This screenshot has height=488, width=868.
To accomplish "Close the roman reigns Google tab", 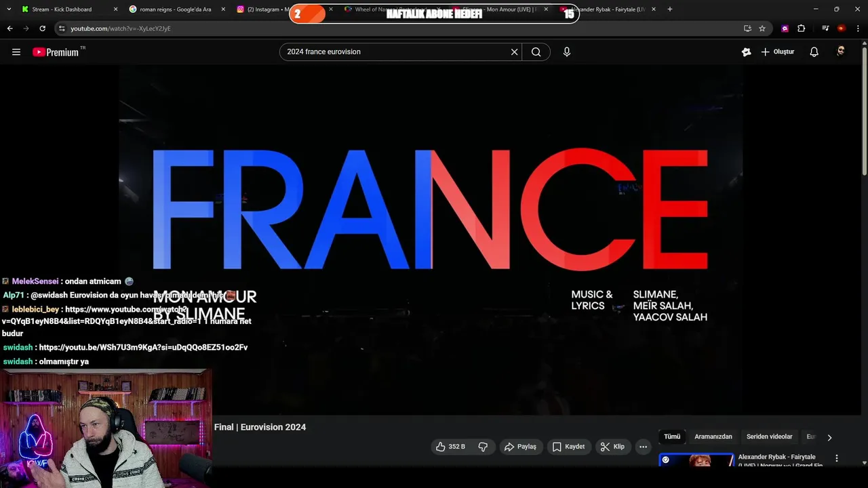I will pos(223,9).
